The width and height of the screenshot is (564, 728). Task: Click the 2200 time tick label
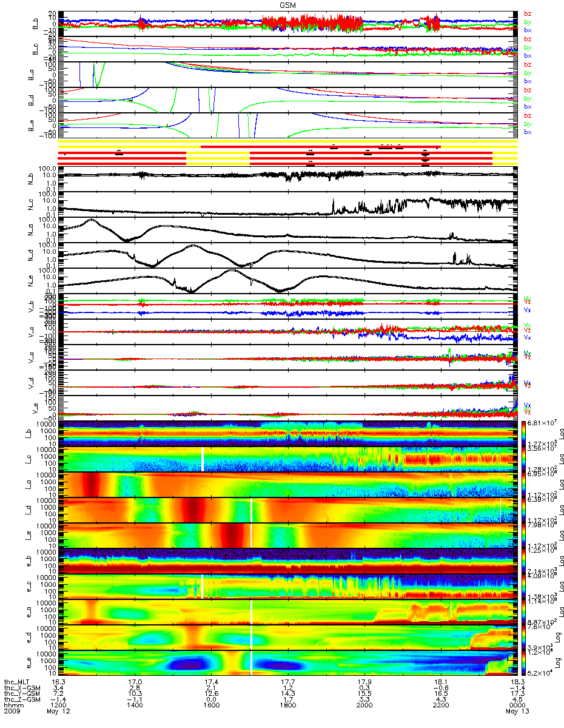tap(441, 705)
